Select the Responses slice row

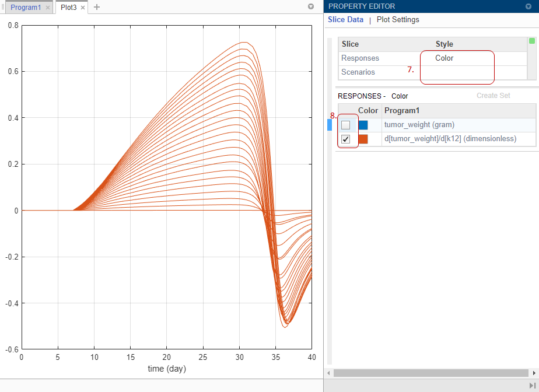[x=432, y=58]
